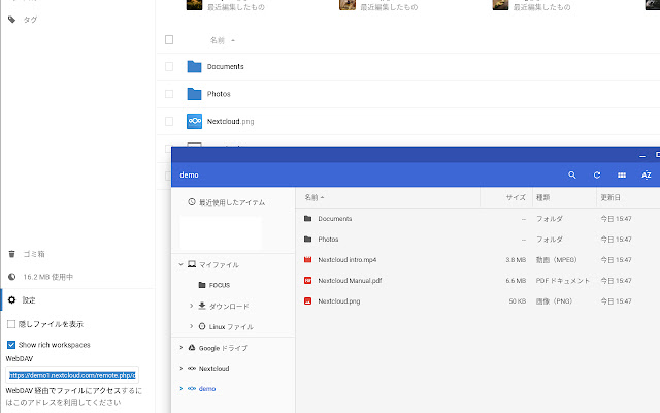This screenshot has height=413, width=660.
Task: Collapse the マイファイル tree node
Action: (180, 265)
